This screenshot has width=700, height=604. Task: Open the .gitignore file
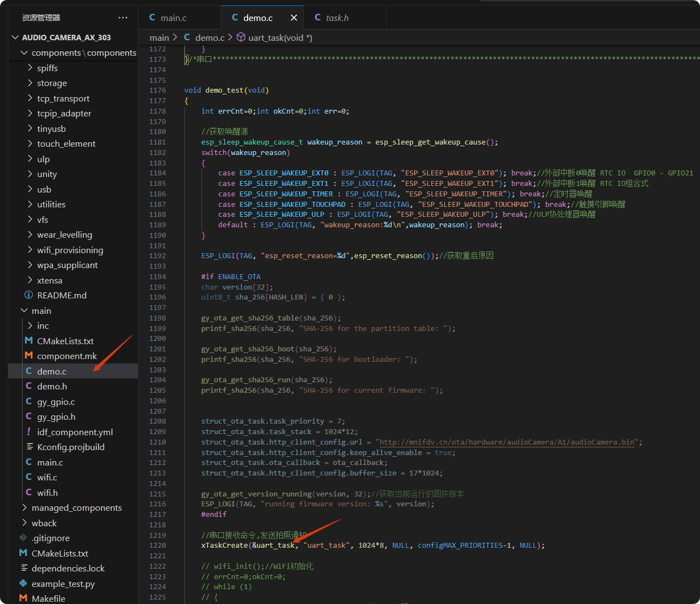click(x=51, y=538)
